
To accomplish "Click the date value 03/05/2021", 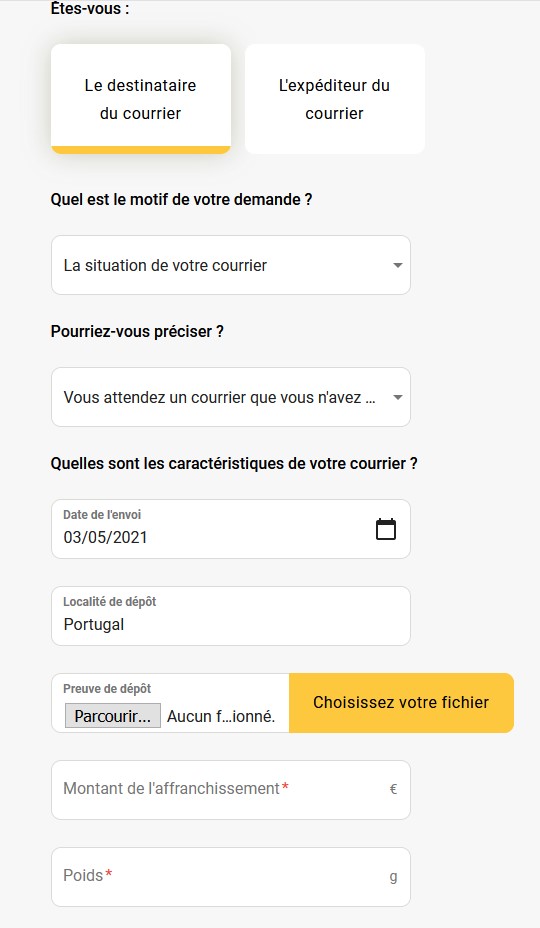I will point(105,537).
